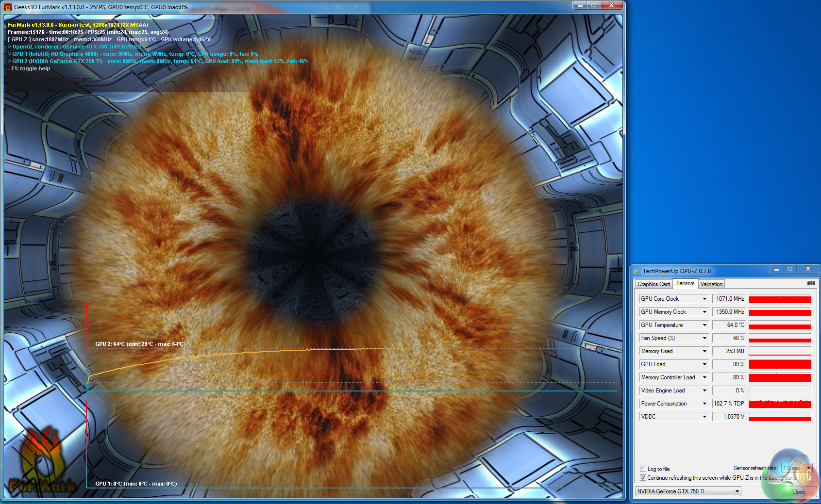
Task: Select the Sensors tab in GPU-Z
Action: (x=685, y=283)
